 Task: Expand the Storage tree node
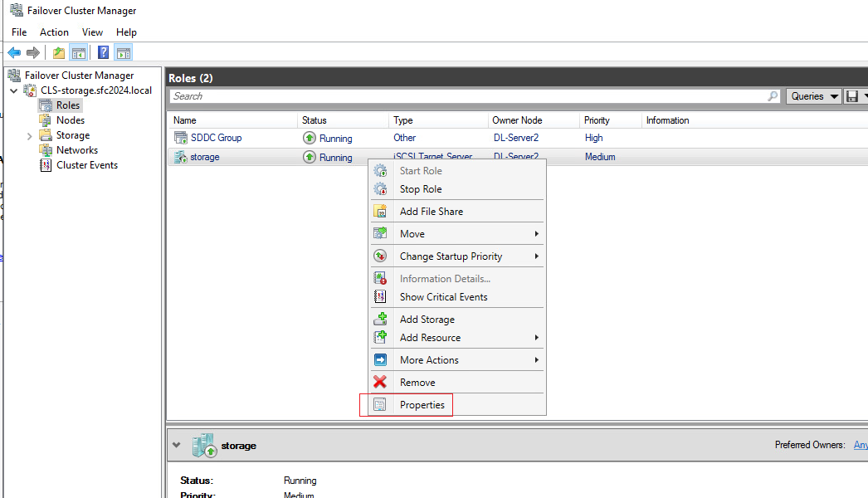29,136
